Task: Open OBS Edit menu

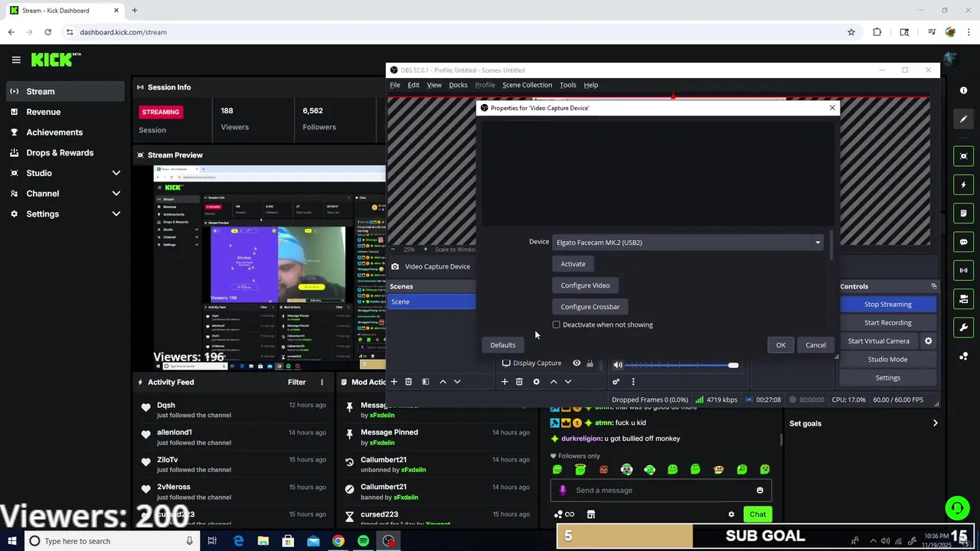Action: 413,85
